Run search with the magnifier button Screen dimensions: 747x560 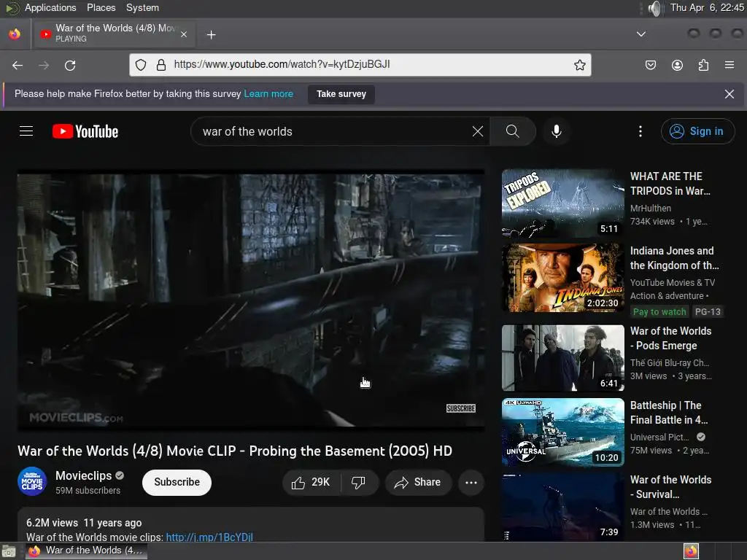(513, 131)
